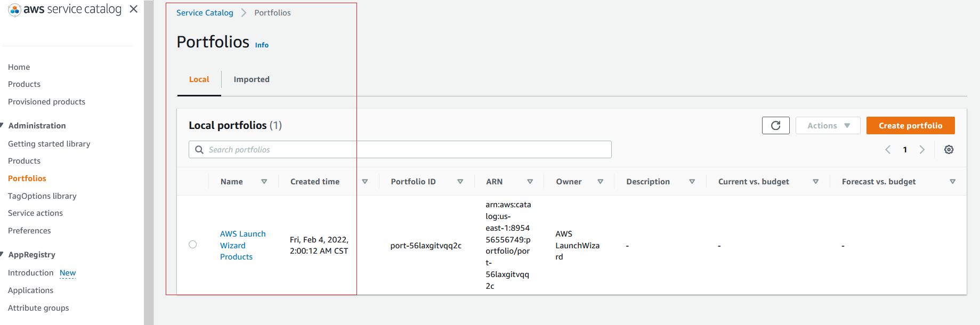Go to next page of portfolios
The height and width of the screenshot is (325, 980).
click(x=922, y=150)
